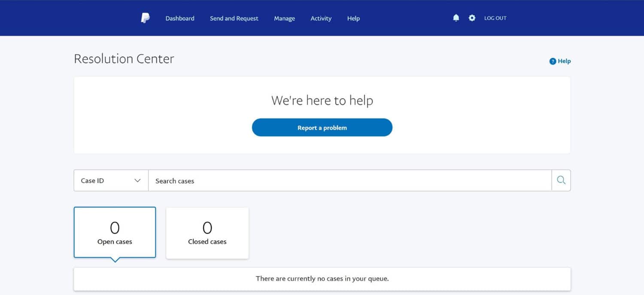Click the magnifier search cases icon
644x295 pixels.
coord(561,180)
